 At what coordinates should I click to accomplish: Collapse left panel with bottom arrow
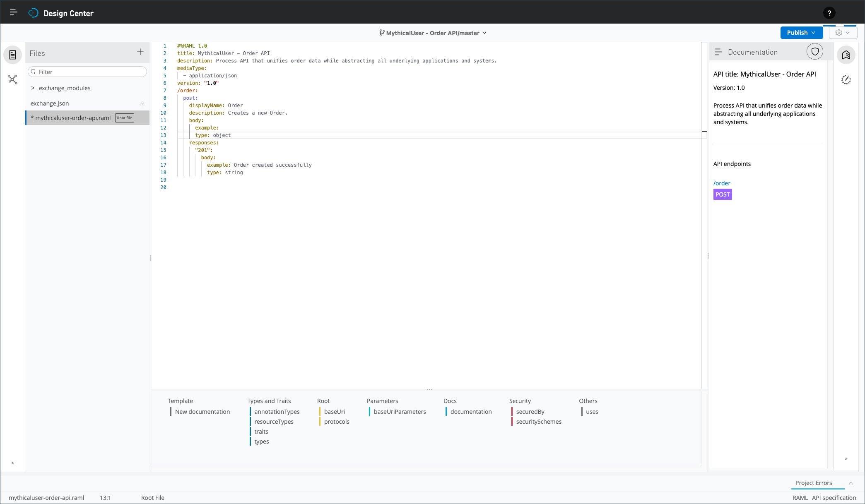coord(12,463)
